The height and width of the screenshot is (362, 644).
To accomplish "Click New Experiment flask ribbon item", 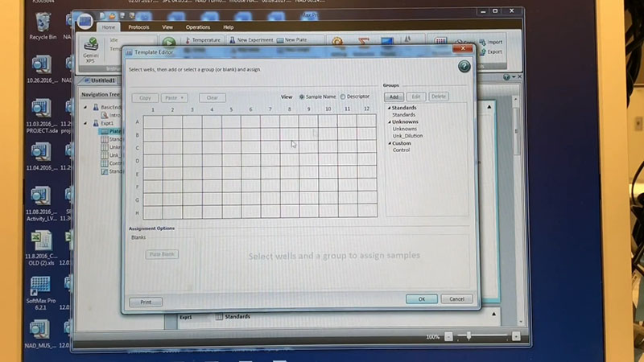I will coord(250,39).
